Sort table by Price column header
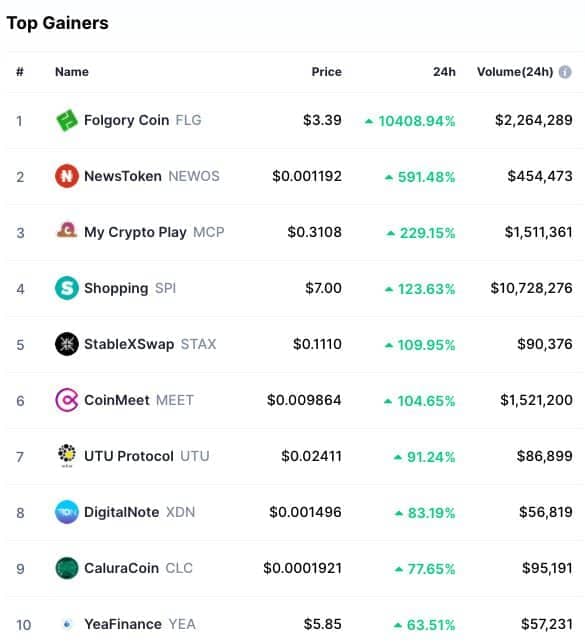Viewport: 585px width, 642px height. pos(326,72)
